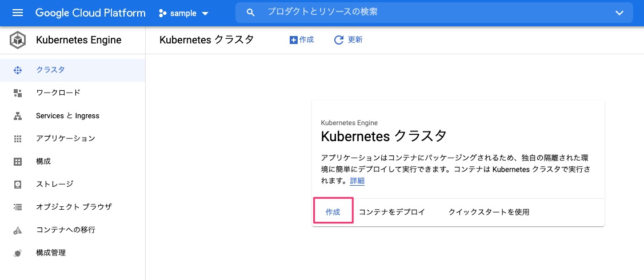Viewport: 644px width, 280px height.
Task: Click クイックスタートを使用 button
Action: [489, 212]
